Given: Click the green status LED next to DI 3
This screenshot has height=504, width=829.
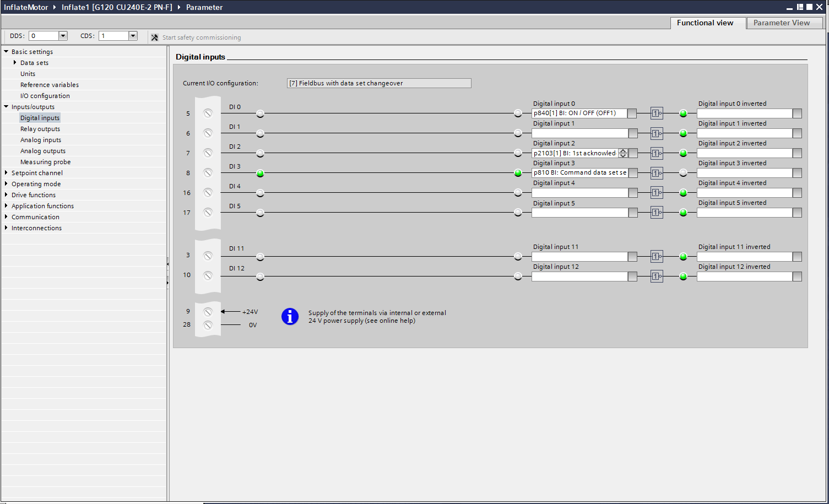Looking at the screenshot, I should coord(260,173).
